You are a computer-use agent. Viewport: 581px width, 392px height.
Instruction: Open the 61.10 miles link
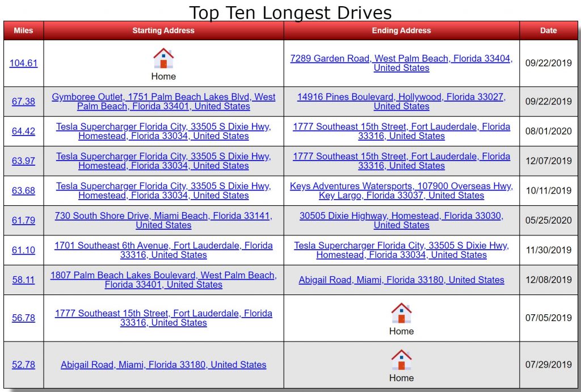pos(23,250)
